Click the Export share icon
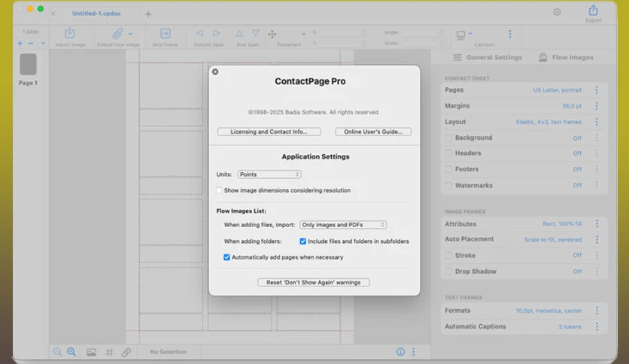 594,10
